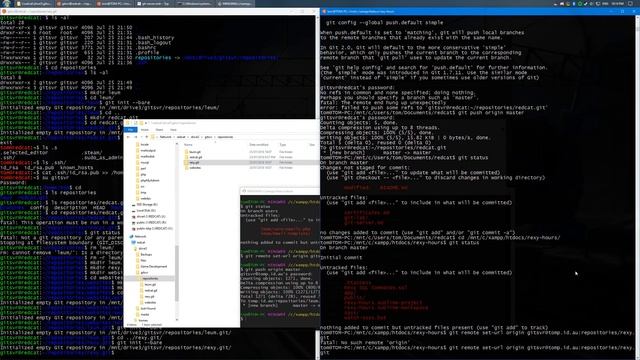This screenshot has width=640, height=360.
Task: Select SSD Storage (E:) in the navigation tree
Action: click(x=147, y=204)
